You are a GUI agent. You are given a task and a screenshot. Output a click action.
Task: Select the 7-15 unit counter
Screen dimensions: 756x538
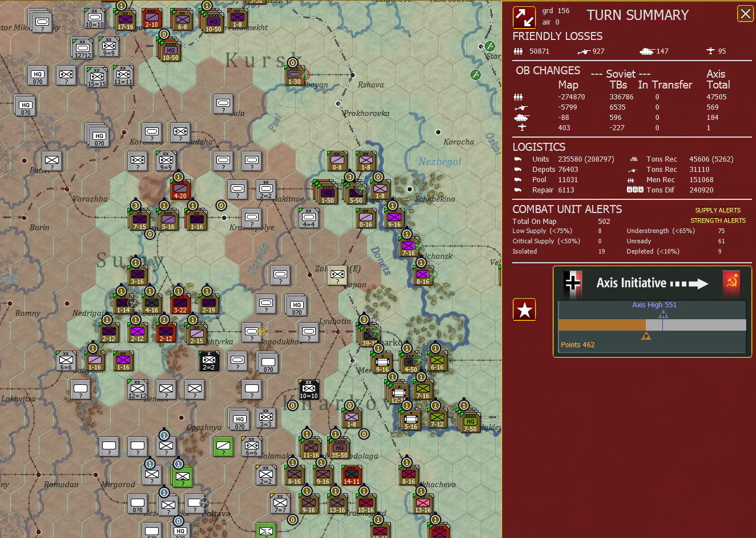[x=139, y=220]
